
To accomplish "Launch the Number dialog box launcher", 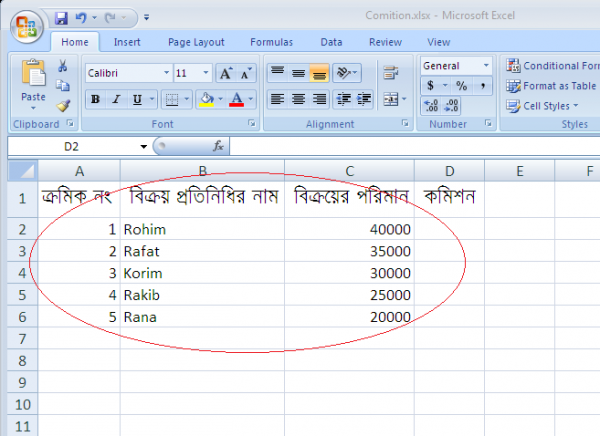I will [488, 123].
